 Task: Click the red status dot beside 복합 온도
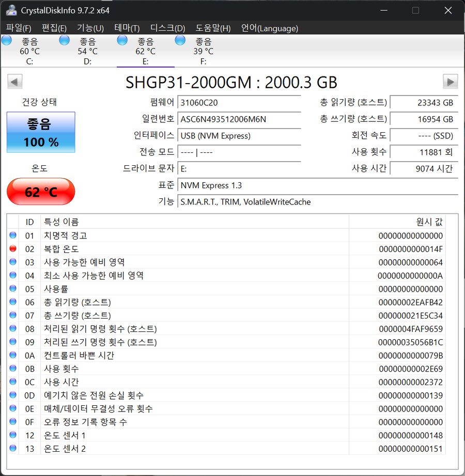pyautogui.click(x=12, y=249)
